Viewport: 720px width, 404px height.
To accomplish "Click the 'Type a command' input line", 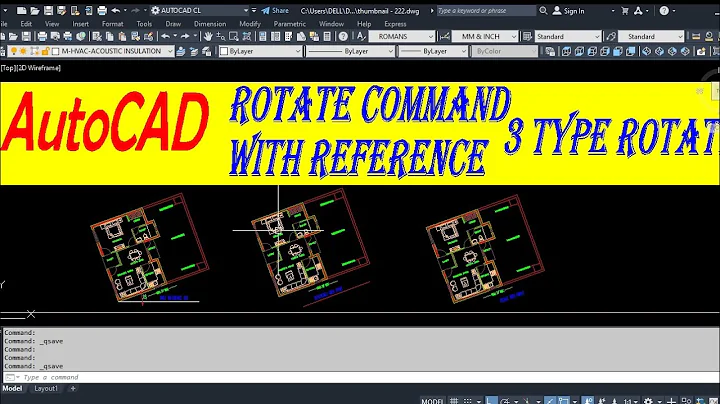I will pos(360,377).
